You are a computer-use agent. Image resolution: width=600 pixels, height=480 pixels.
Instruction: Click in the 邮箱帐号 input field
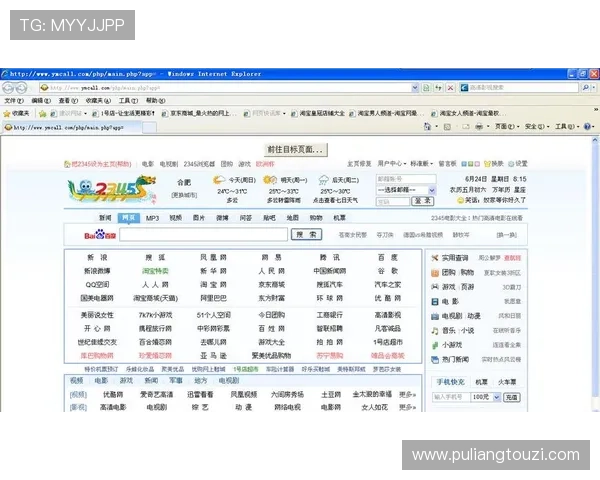tap(406, 179)
